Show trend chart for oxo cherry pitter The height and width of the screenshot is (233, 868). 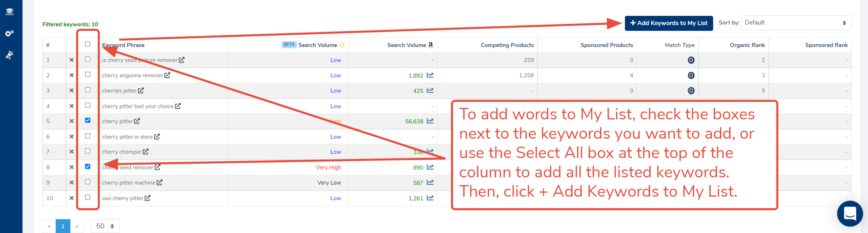430,198
